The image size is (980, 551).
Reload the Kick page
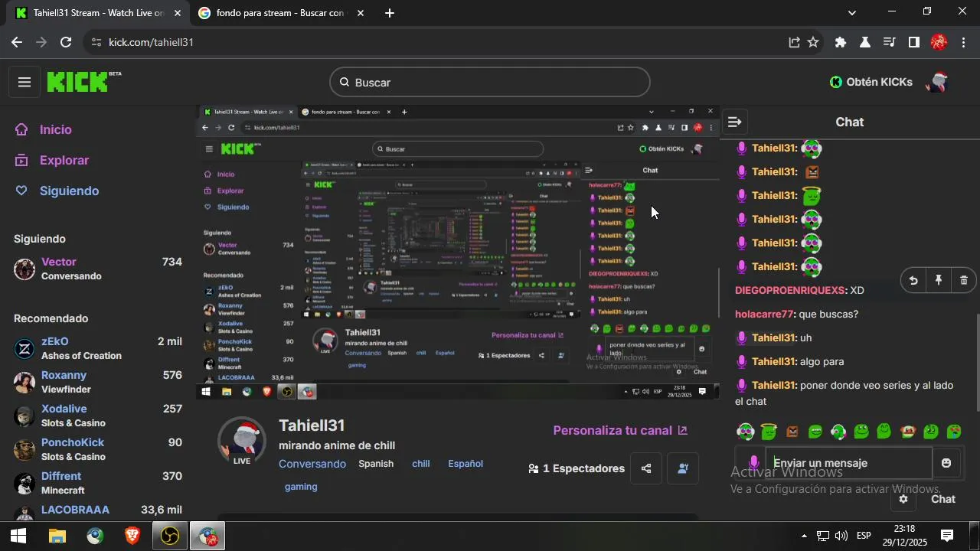point(66,42)
